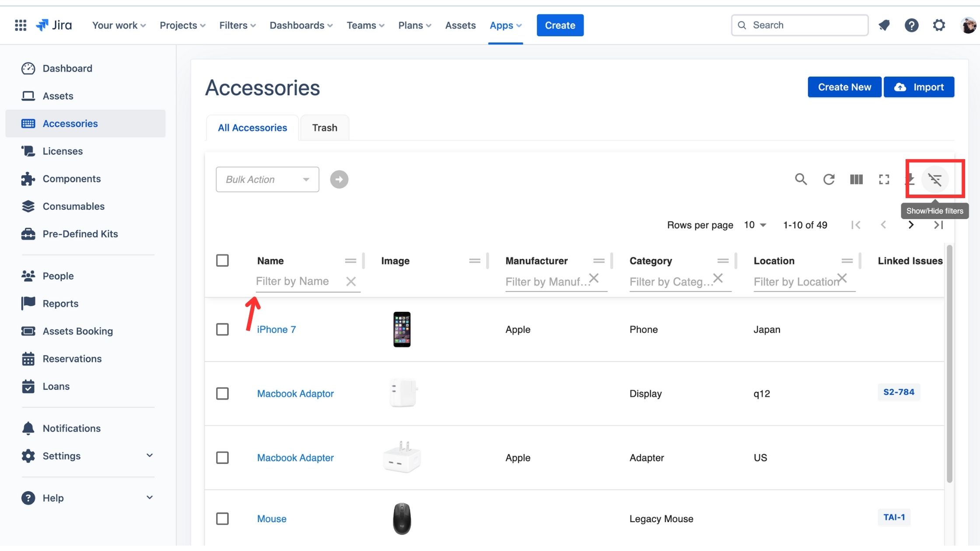This screenshot has width=980, height=551.
Task: Click the Show/Hide filters icon
Action: point(935,179)
